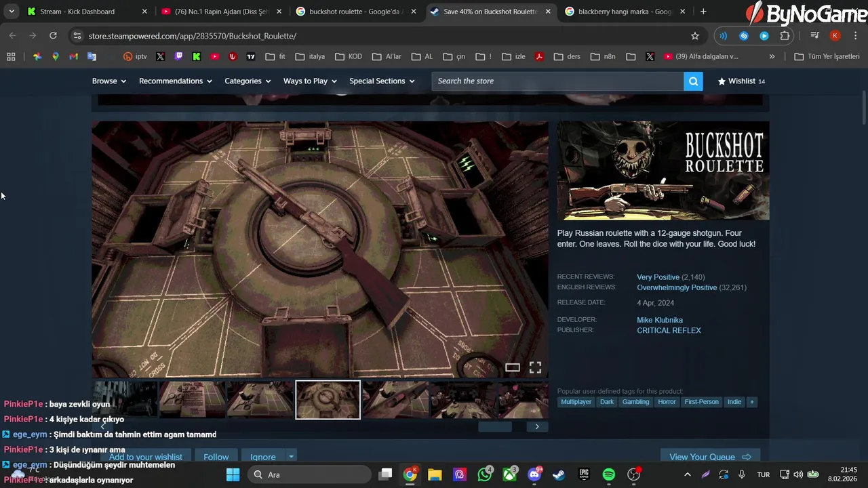Expand the Browse store menu
Viewport: 868px width, 488px height.
click(109, 81)
